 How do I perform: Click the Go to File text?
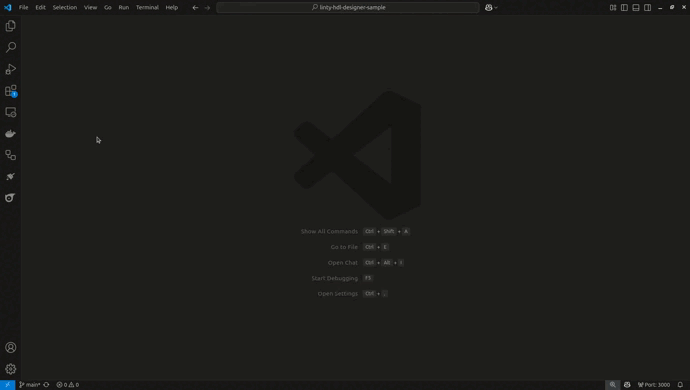pos(344,247)
